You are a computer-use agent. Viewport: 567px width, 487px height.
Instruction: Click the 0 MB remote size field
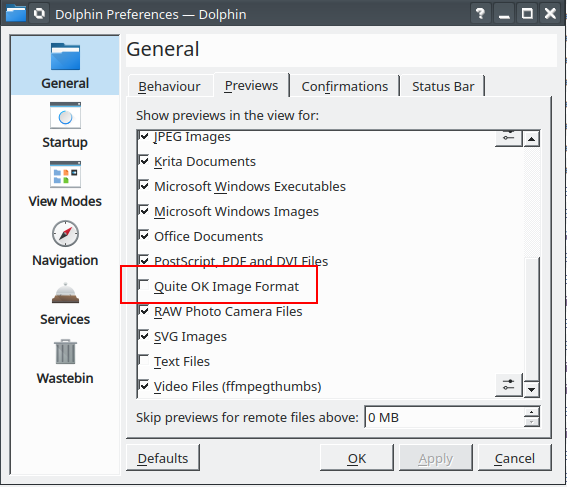(x=444, y=417)
